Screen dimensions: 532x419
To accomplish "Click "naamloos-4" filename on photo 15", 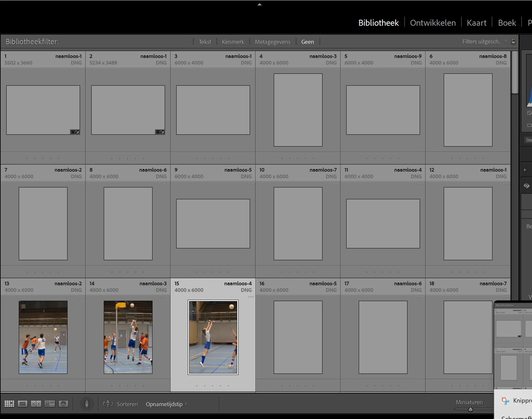I will (238, 284).
